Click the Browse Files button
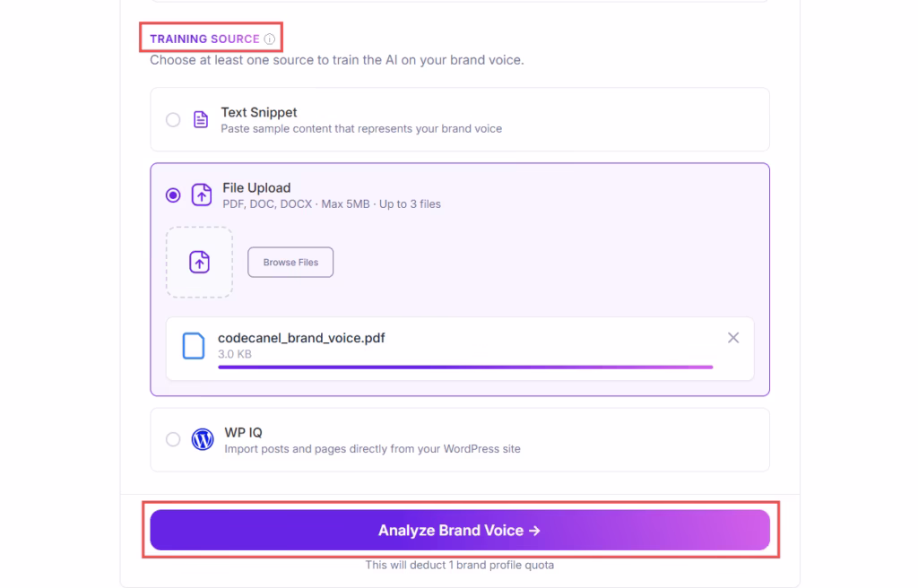Image resolution: width=918 pixels, height=588 pixels. tap(290, 263)
